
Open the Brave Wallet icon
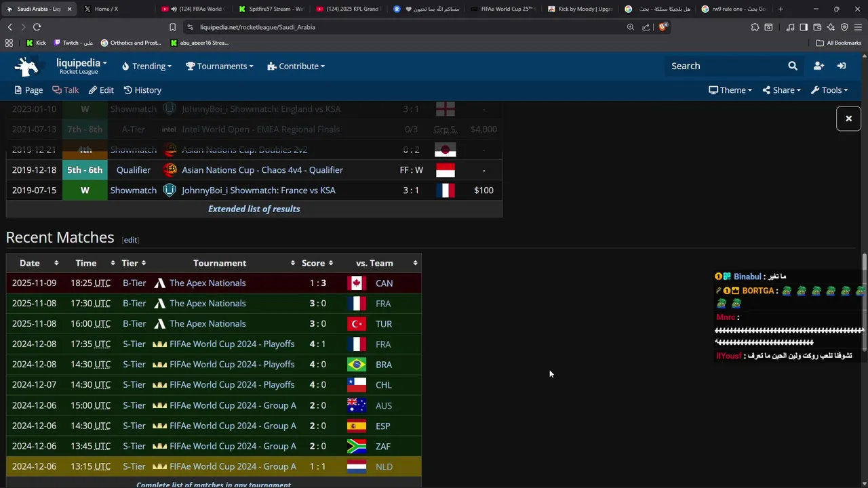coord(817,27)
